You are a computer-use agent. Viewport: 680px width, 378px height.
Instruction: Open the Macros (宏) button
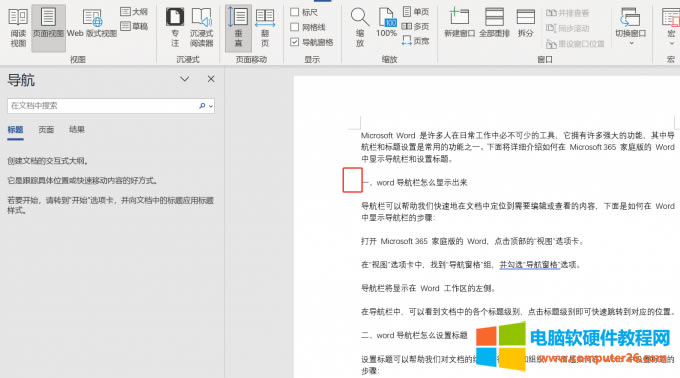(x=671, y=27)
